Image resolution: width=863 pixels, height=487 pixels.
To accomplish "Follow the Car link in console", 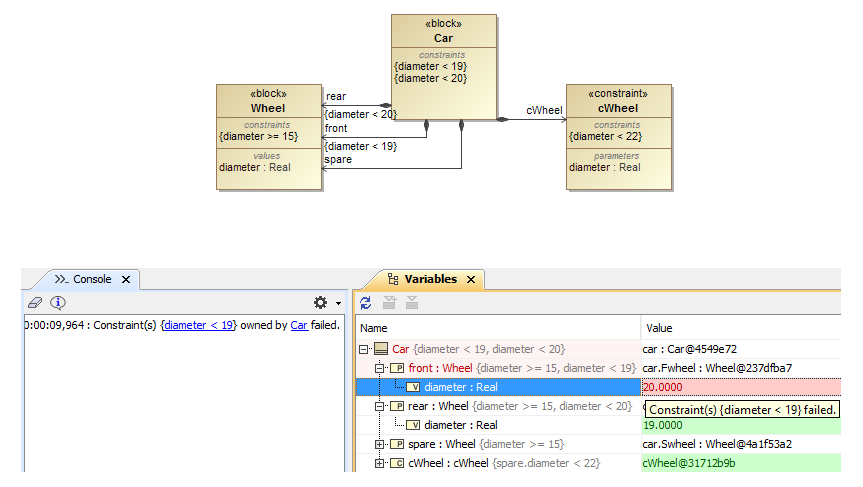I will pos(299,325).
